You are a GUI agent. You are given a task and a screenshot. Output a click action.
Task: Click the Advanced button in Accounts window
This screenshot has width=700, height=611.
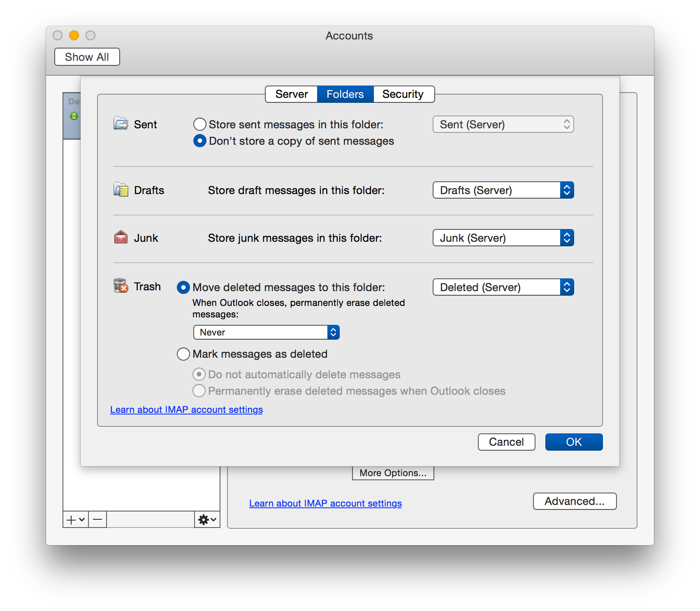tap(575, 501)
